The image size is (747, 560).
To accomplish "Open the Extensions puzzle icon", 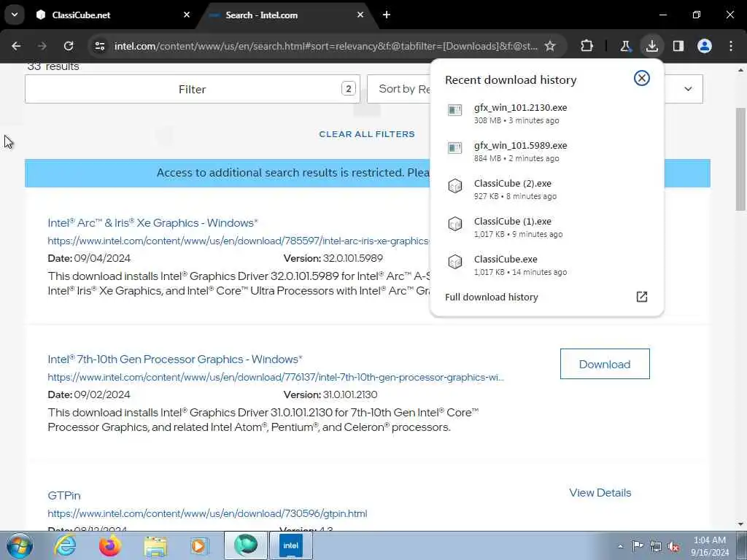I will [587, 46].
